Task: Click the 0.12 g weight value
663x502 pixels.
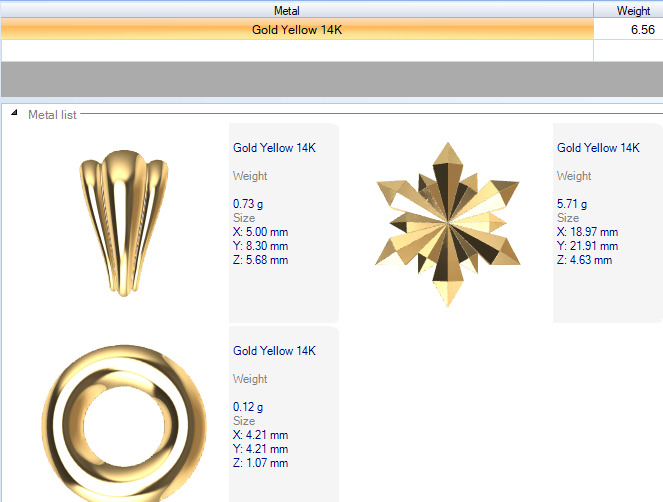Action: pos(248,407)
